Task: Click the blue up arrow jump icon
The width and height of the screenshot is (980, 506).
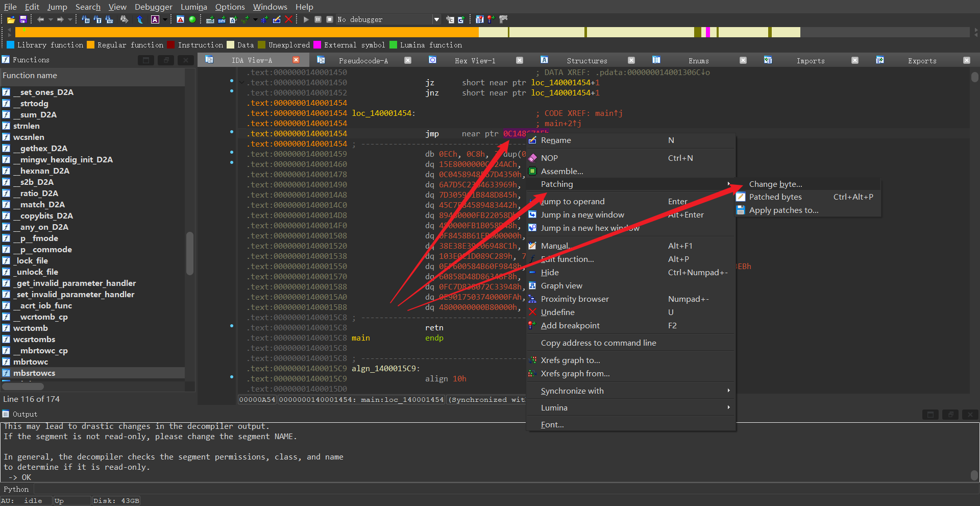Action: 140,19
